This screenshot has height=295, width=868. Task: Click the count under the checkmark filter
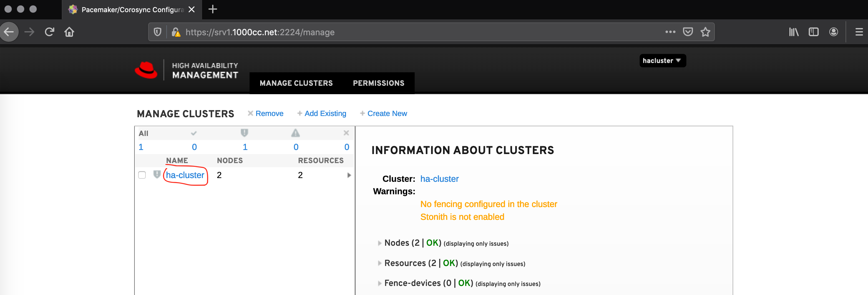tap(194, 147)
